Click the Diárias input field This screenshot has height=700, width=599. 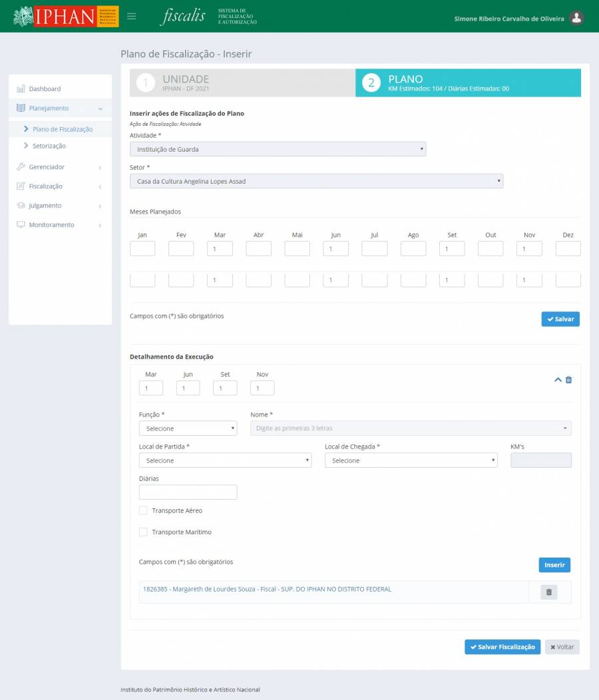188,492
